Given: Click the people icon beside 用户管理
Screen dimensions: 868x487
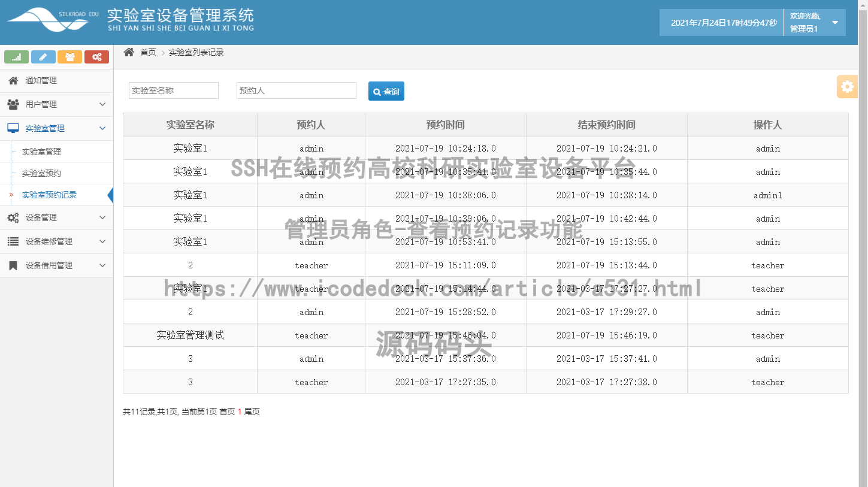Looking at the screenshot, I should 13,104.
